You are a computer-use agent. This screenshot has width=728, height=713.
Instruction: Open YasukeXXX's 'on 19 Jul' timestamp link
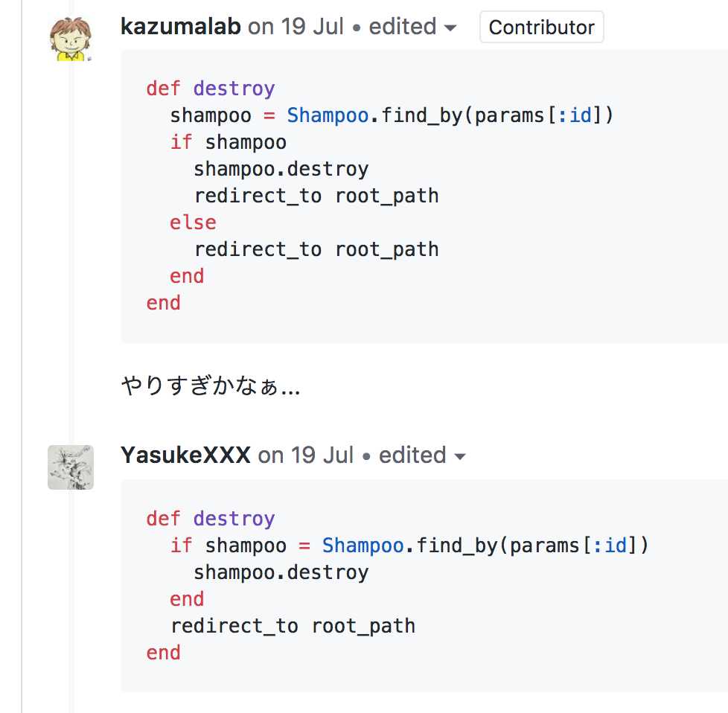pos(305,455)
